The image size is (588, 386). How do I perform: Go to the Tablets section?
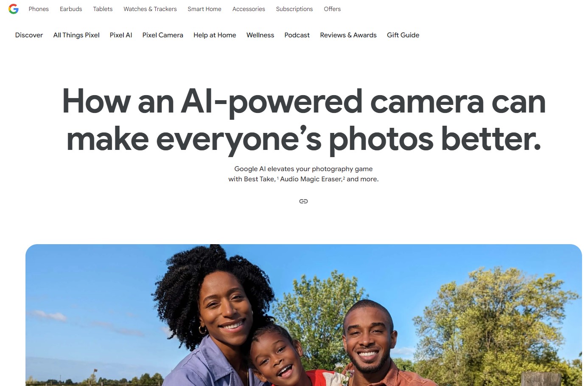[x=103, y=9]
